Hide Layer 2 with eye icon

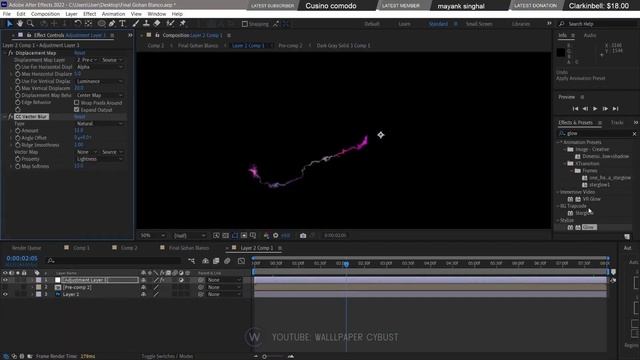tap(5, 294)
